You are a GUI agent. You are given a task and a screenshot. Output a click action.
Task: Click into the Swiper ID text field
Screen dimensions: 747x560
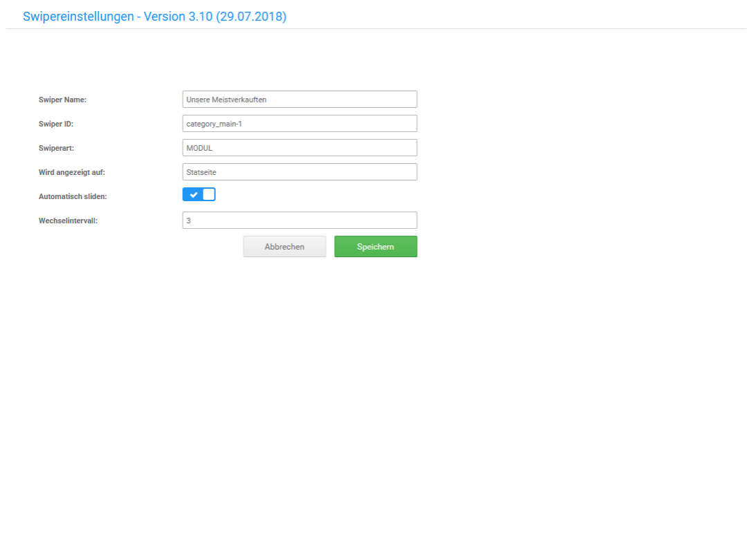[299, 124]
